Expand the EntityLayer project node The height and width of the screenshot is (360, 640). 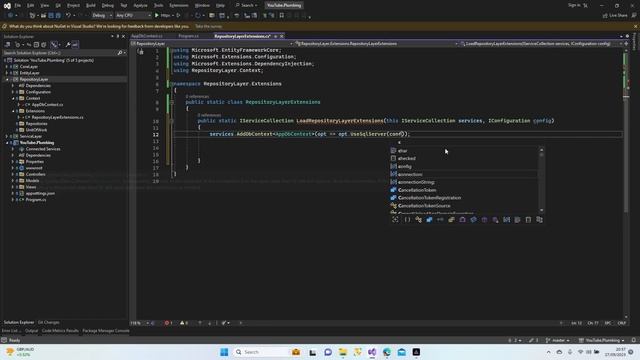tap(7, 73)
